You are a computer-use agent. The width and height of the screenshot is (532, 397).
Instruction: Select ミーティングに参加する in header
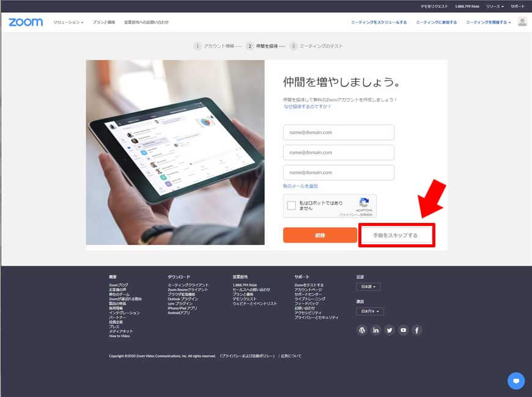click(x=437, y=23)
